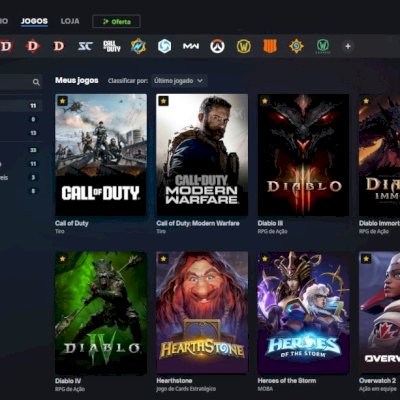Select sidebar filter row with count 3

21,178
